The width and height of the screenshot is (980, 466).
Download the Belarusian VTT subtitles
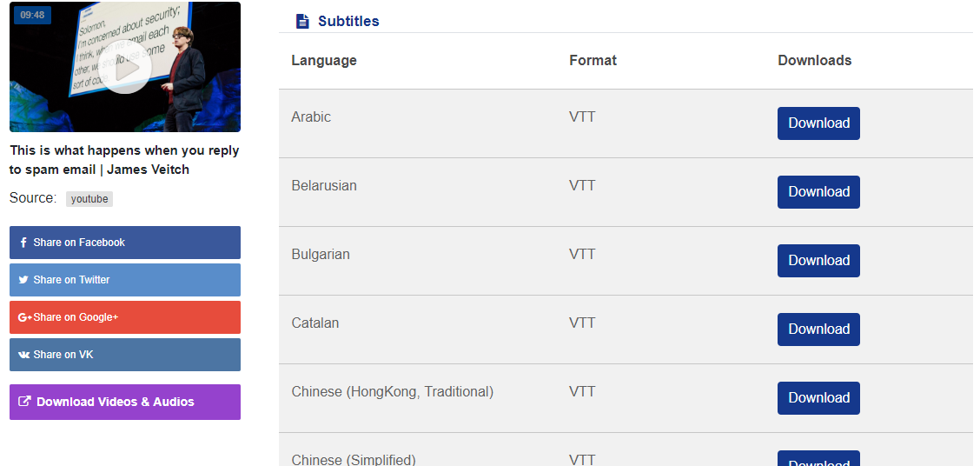pyautogui.click(x=818, y=192)
